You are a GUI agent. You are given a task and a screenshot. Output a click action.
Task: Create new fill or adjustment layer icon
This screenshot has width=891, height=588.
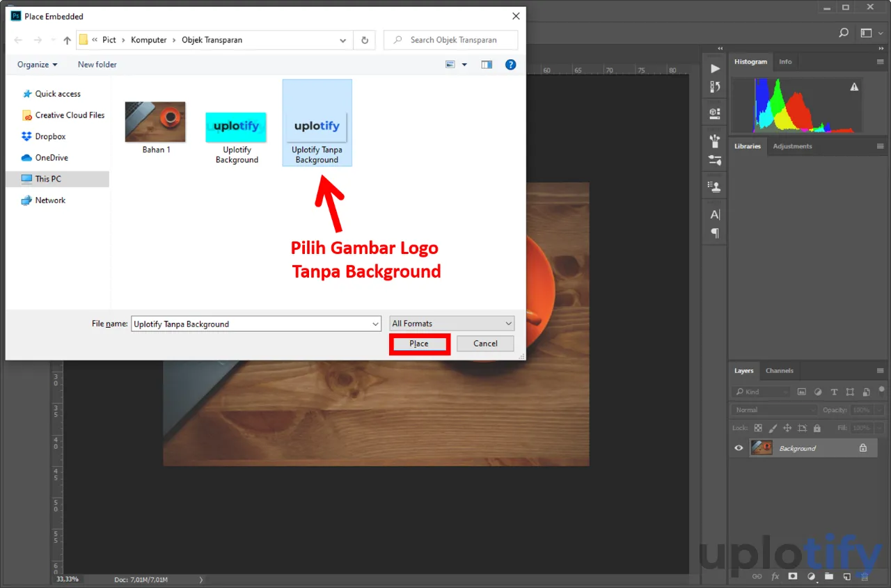tap(811, 577)
